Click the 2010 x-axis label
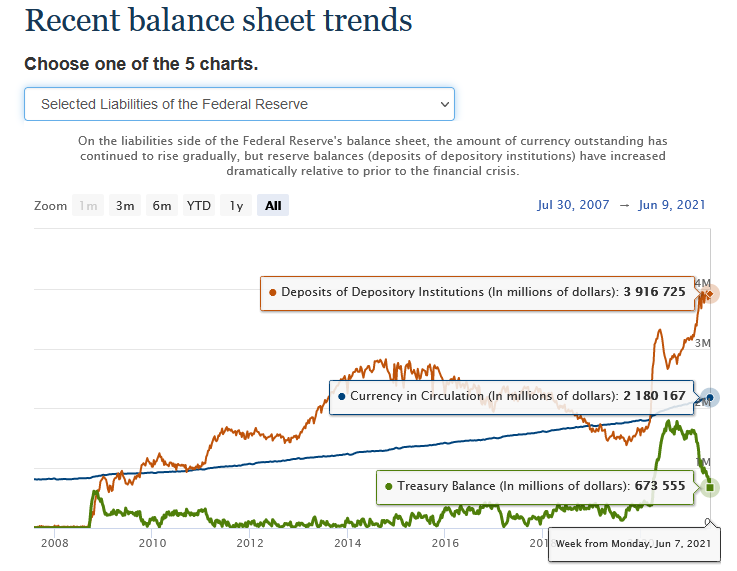The height and width of the screenshot is (571, 737). [x=152, y=543]
